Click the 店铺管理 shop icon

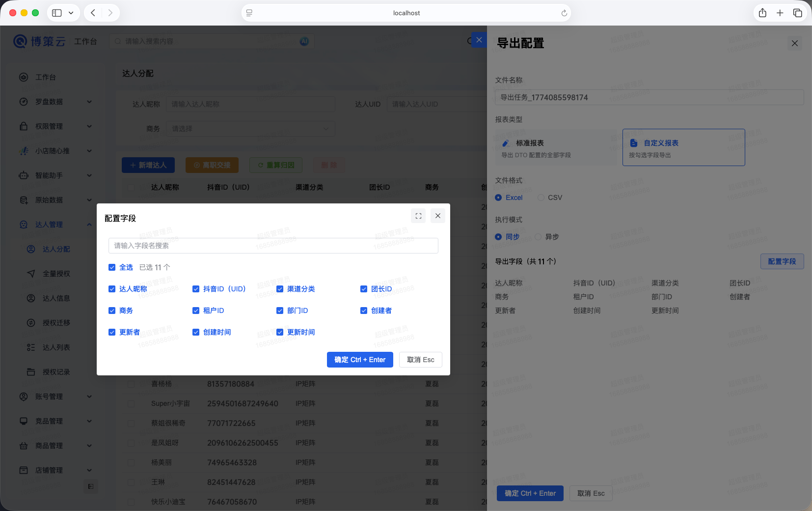click(x=24, y=470)
